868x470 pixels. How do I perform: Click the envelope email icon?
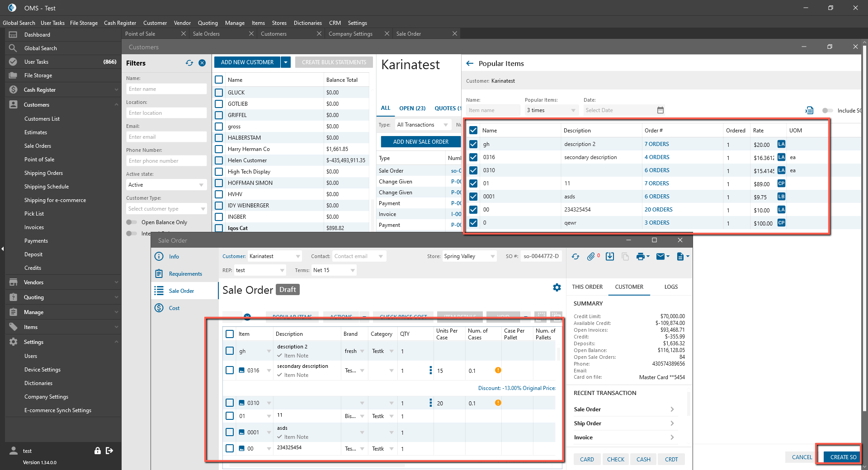click(x=660, y=257)
